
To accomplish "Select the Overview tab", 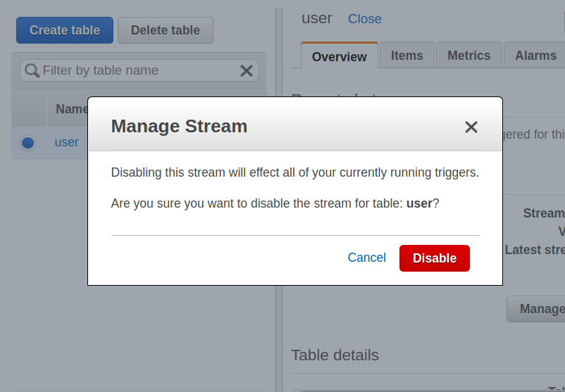I will tap(339, 56).
